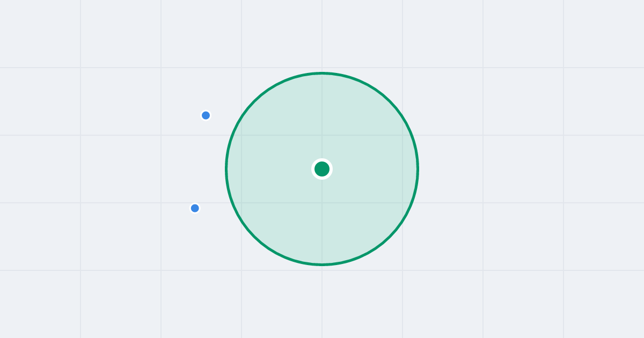The image size is (644, 338).
Task: Click the upper blue point marker
Action: [206, 115]
